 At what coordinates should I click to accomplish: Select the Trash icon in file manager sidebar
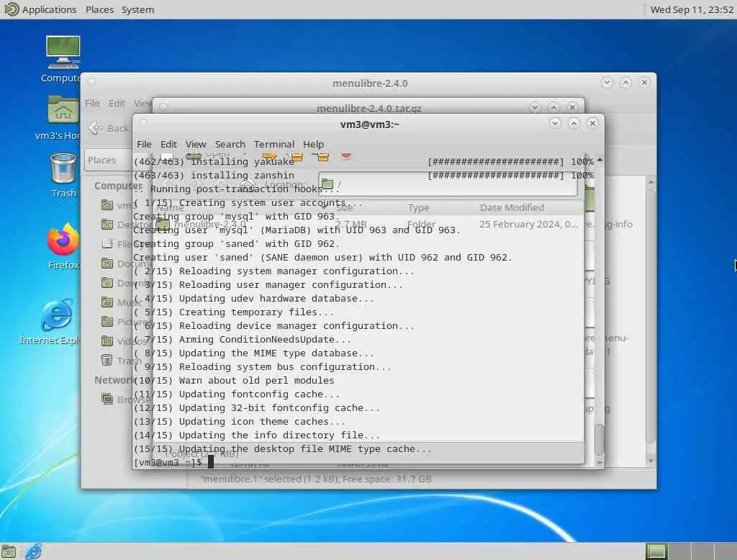(107, 360)
